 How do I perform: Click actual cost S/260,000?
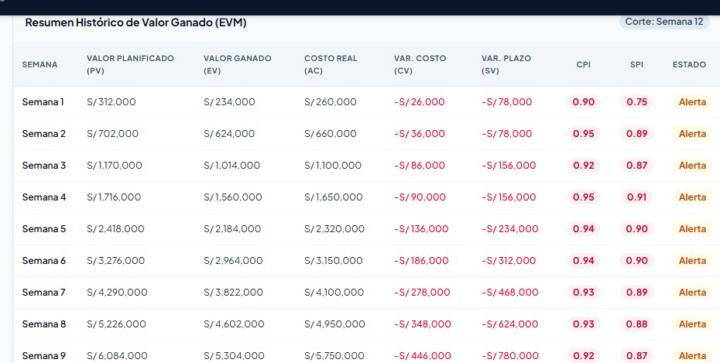point(330,102)
